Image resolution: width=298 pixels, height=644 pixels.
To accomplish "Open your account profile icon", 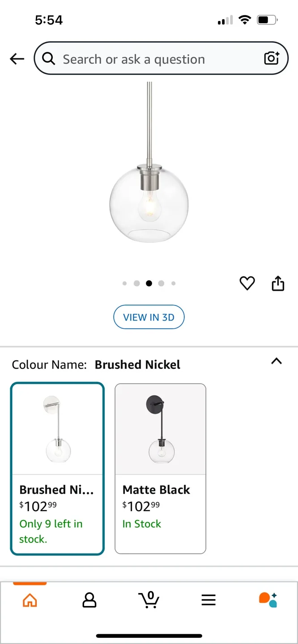I will pyautogui.click(x=89, y=600).
